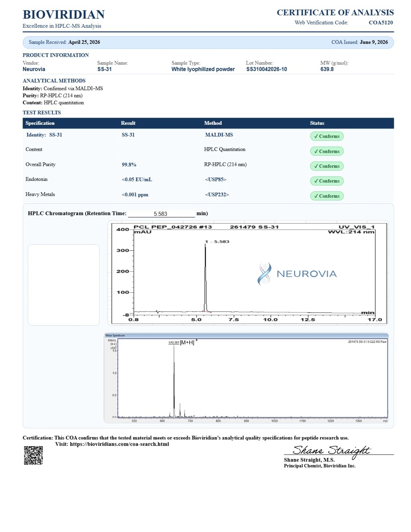The image size is (411, 532).
Task: Click the Heavy Metals Conforms badge
Action: click(x=327, y=196)
